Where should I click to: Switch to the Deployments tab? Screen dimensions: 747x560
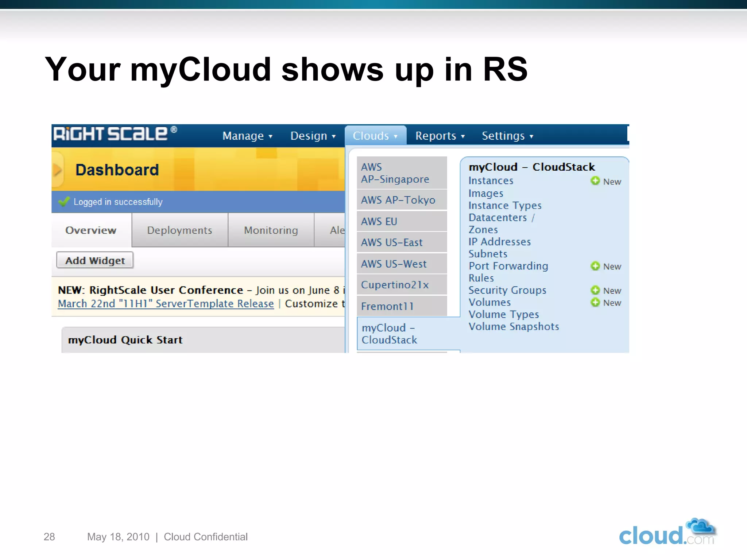pos(180,230)
